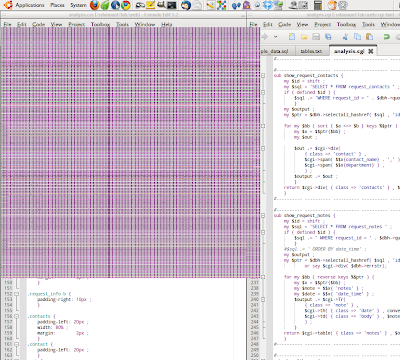The image size is (400, 360).
Task: Select the analysis.cgi tab
Action: (349, 51)
